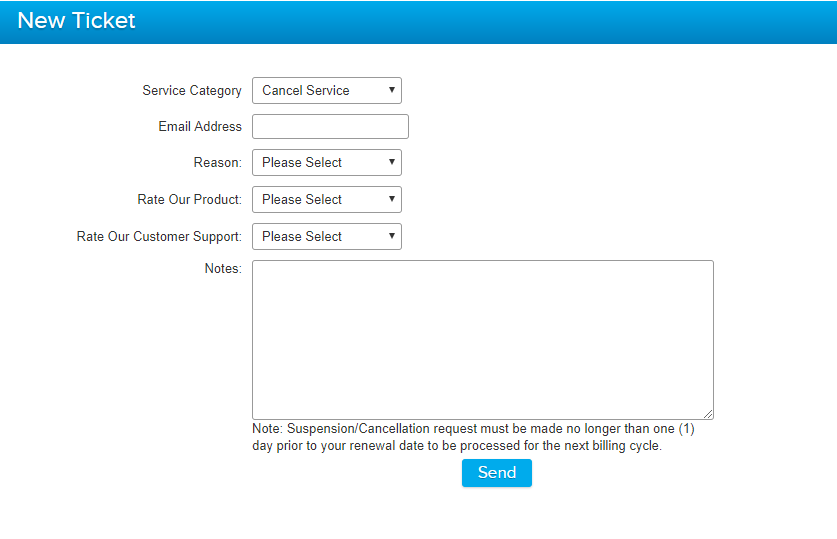Click the Notes resize handle corner

coord(708,413)
